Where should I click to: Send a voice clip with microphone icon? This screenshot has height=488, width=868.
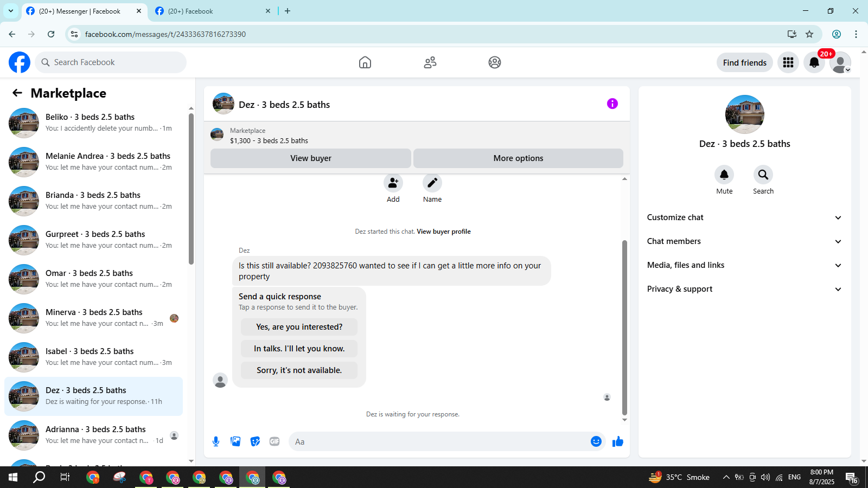pyautogui.click(x=216, y=441)
